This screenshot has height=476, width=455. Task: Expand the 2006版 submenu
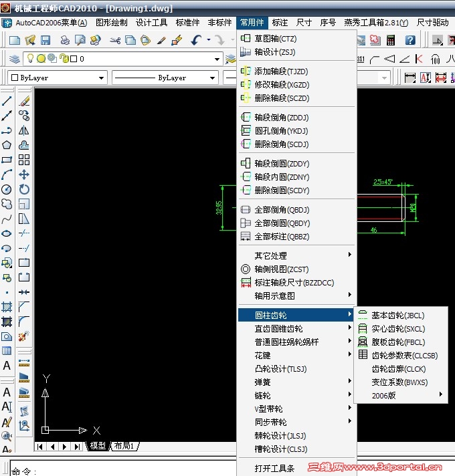click(401, 395)
